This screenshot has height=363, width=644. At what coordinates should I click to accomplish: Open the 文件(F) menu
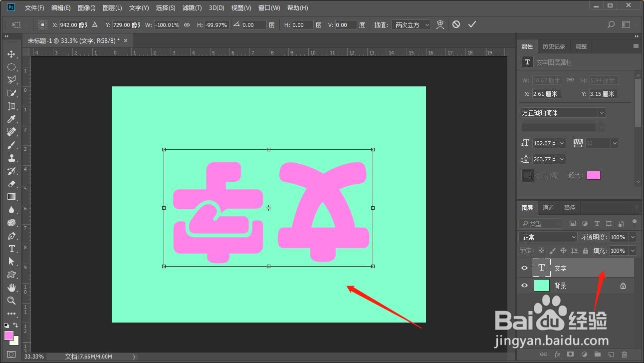click(34, 8)
